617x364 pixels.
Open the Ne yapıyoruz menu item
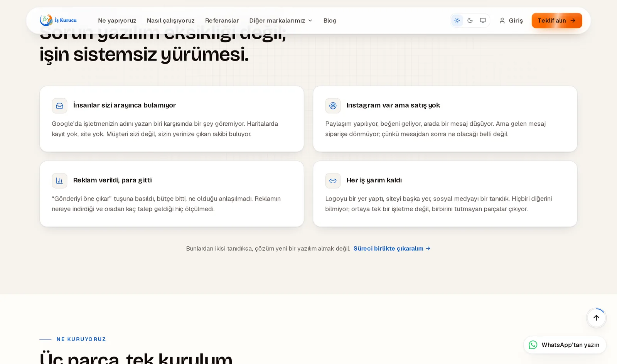(x=117, y=20)
